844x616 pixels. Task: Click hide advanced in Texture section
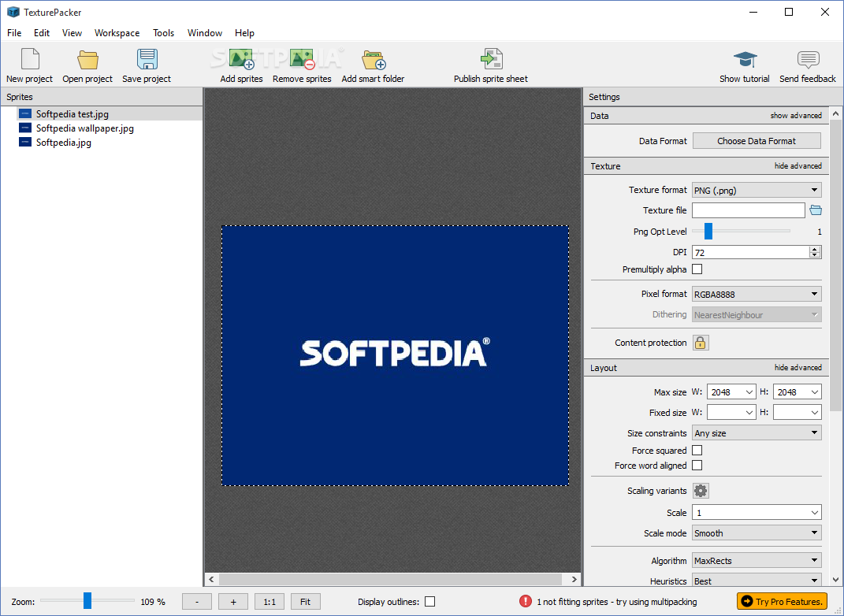[798, 165]
